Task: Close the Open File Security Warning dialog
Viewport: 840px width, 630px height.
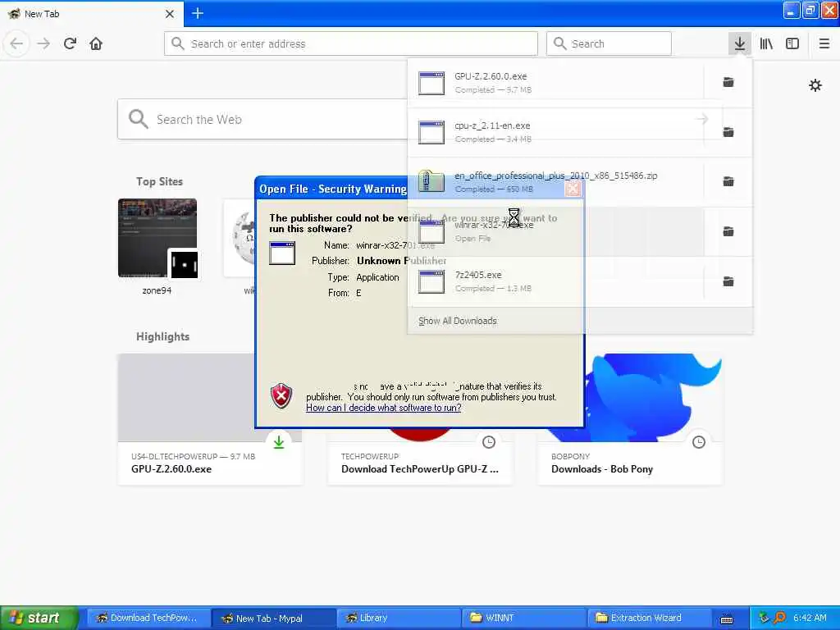Action: (573, 189)
